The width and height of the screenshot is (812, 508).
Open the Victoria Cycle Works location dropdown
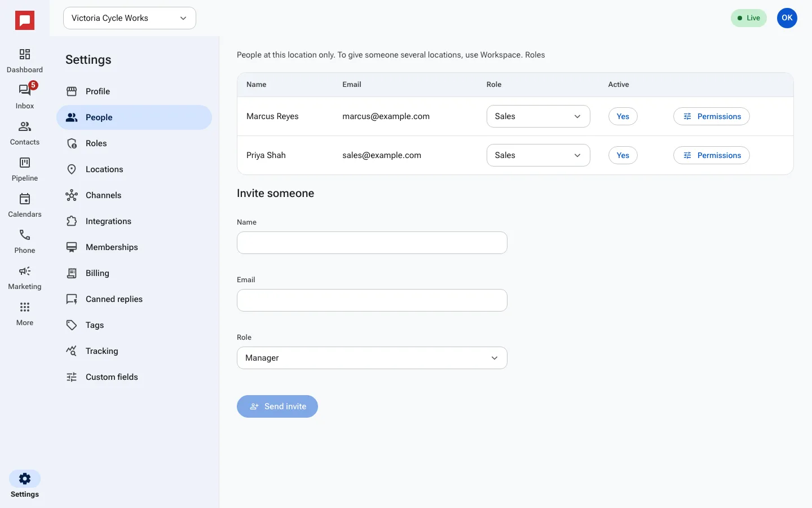130,18
